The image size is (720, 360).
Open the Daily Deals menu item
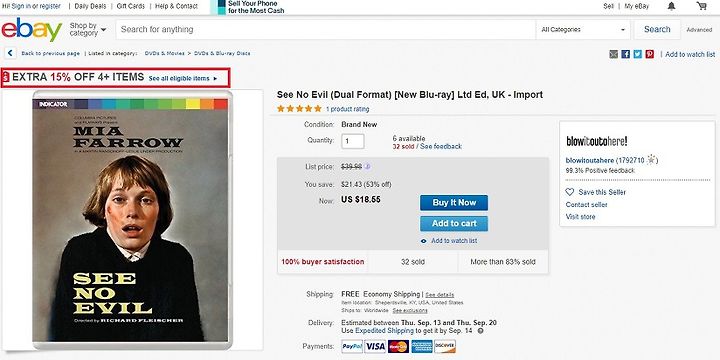tap(90, 6)
